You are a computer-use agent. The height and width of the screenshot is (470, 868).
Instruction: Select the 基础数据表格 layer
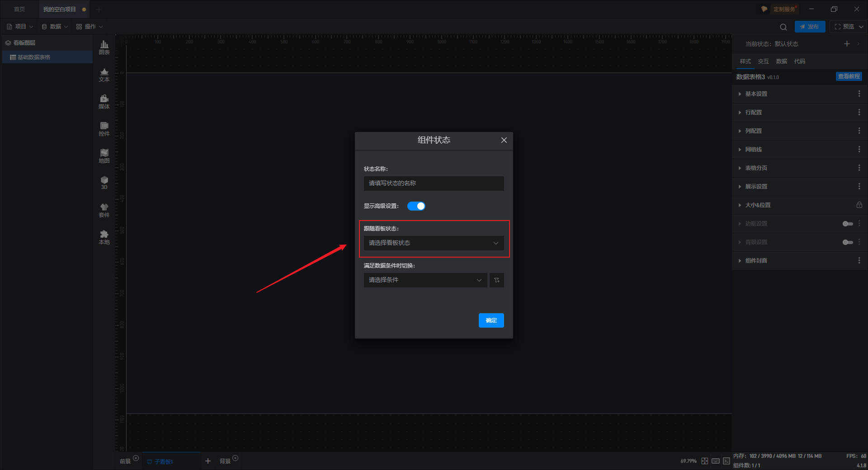click(47, 57)
